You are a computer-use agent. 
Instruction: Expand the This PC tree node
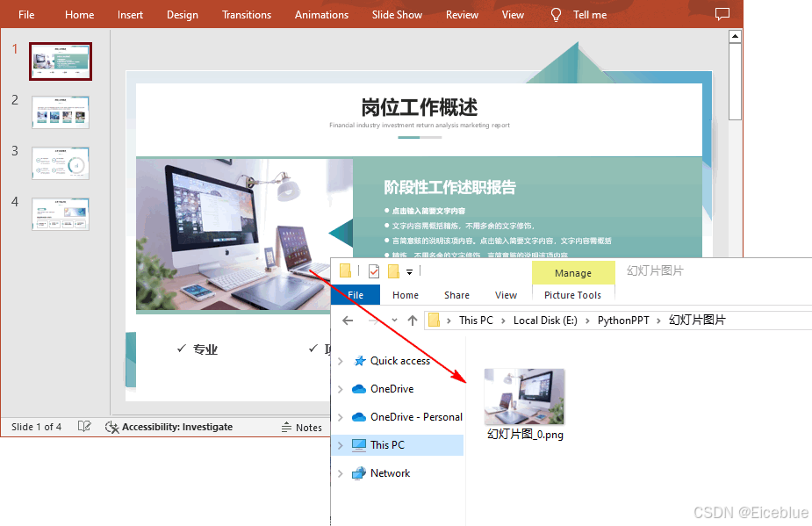tap(341, 445)
